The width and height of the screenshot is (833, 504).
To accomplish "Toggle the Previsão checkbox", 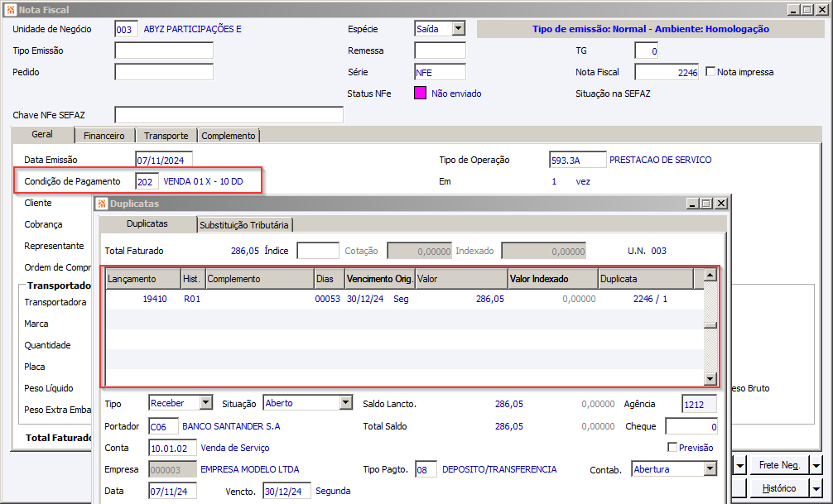I will pyautogui.click(x=672, y=447).
